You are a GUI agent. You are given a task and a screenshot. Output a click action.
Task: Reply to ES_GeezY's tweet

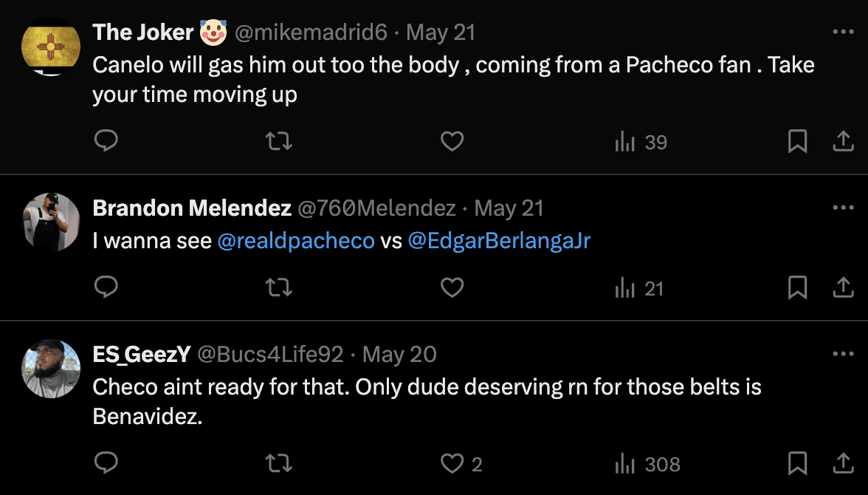(107, 463)
